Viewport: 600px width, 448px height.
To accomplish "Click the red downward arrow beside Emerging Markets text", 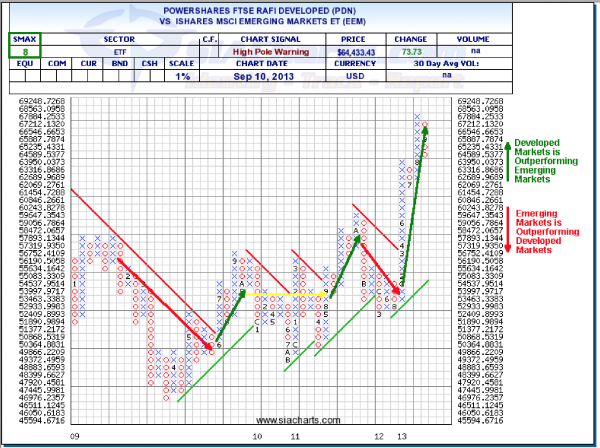I will click(x=510, y=229).
